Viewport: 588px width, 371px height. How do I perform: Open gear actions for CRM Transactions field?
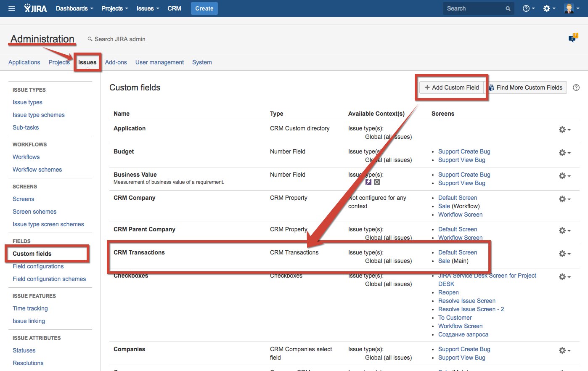(564, 254)
